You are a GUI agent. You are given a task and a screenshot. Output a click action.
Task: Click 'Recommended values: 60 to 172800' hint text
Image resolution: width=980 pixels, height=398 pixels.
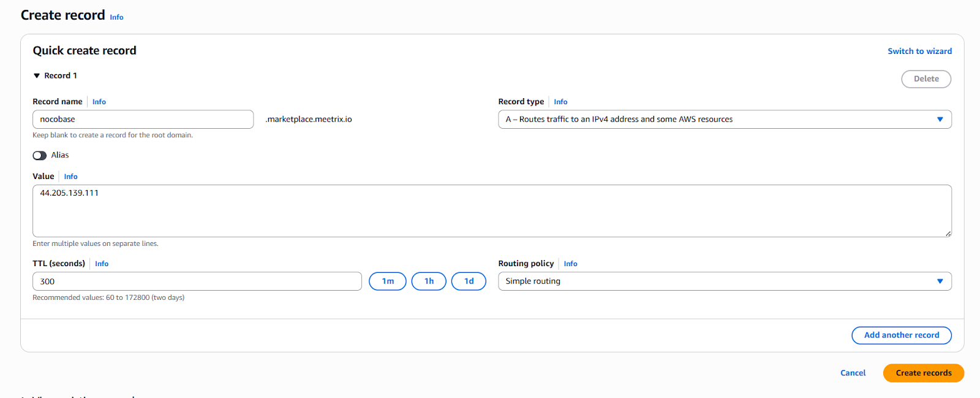click(x=108, y=298)
